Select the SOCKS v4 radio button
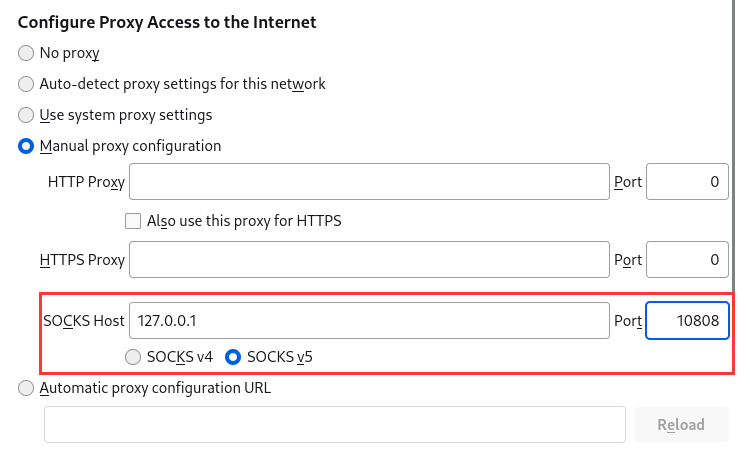 point(133,357)
